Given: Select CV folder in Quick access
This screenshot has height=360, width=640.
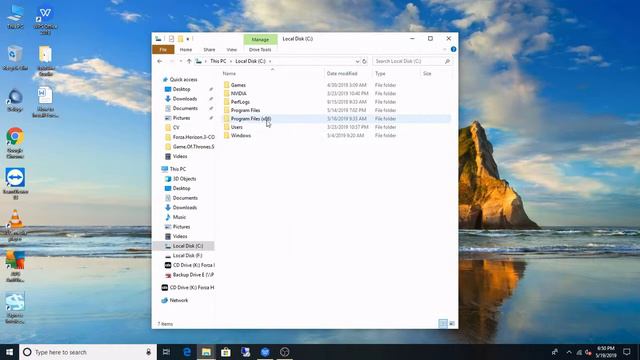Looking at the screenshot, I should [176, 127].
